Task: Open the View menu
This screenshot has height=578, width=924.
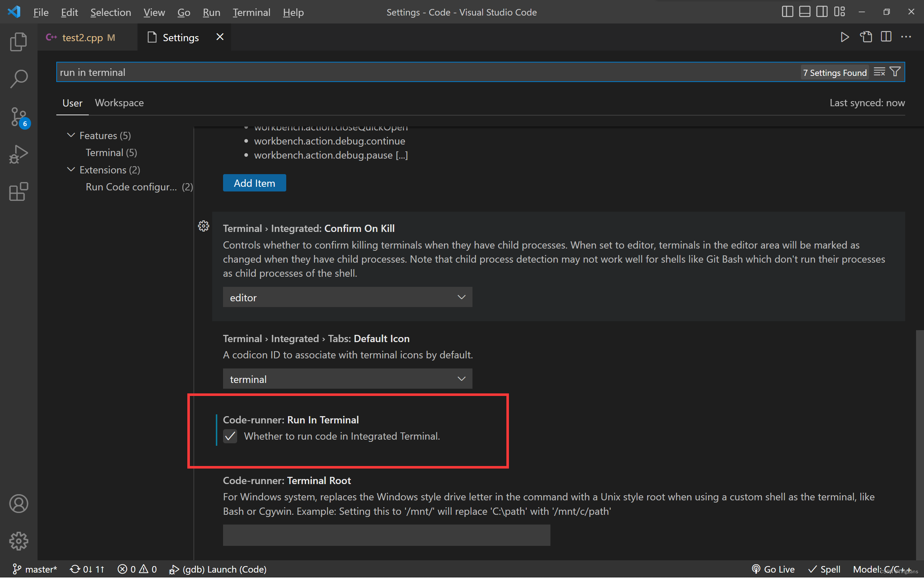Action: [x=154, y=12]
